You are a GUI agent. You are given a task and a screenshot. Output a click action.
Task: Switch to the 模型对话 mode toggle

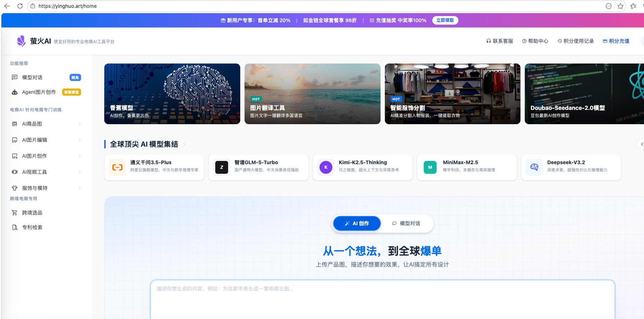[406, 223]
